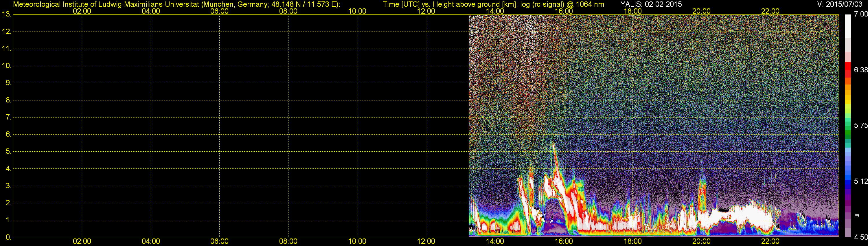
Task: Pick the 1 km height axis label
Action: 8,220
